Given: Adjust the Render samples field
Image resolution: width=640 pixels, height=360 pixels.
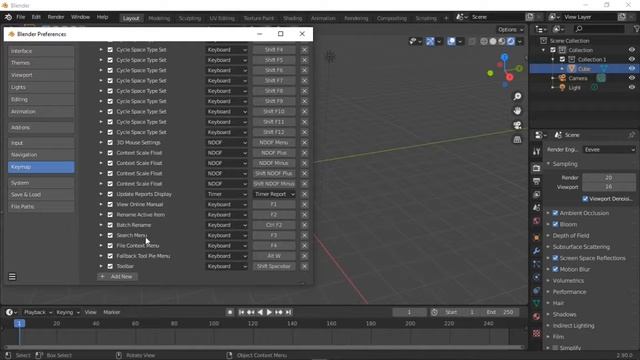Looking at the screenshot, I should (x=609, y=178).
